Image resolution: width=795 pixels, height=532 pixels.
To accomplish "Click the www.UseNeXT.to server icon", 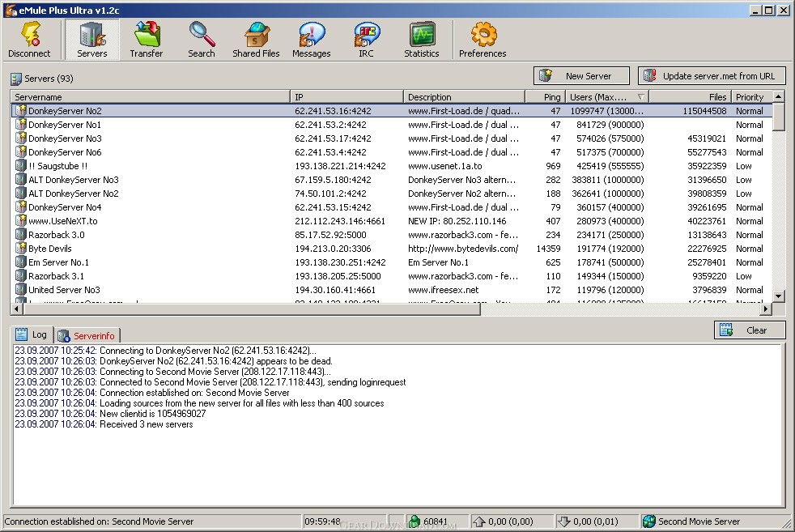I will point(21,220).
